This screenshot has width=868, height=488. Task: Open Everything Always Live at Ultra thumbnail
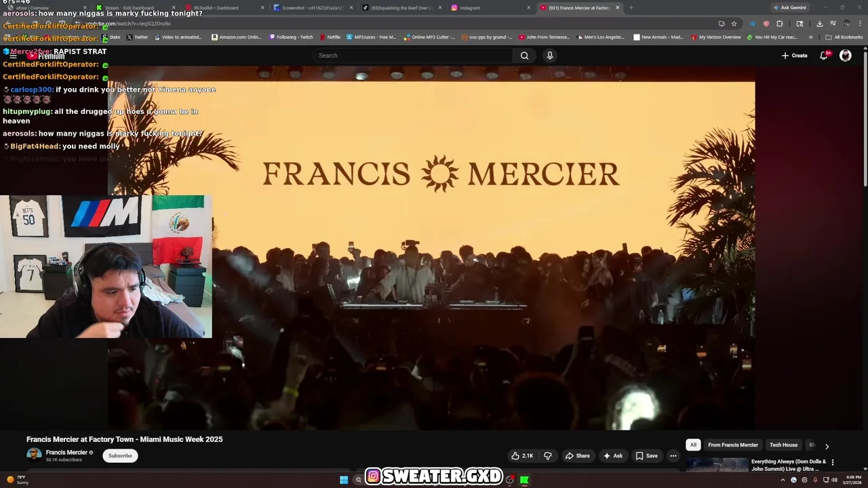[x=717, y=466]
